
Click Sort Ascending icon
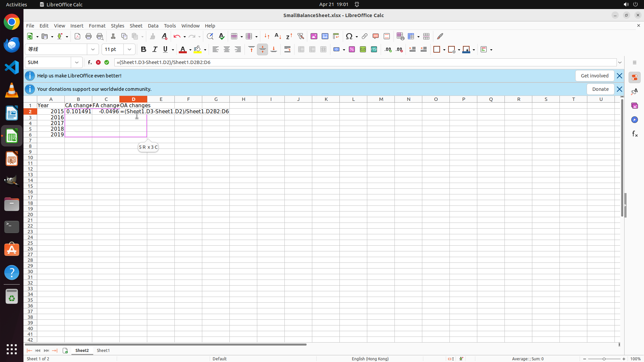[x=278, y=36]
